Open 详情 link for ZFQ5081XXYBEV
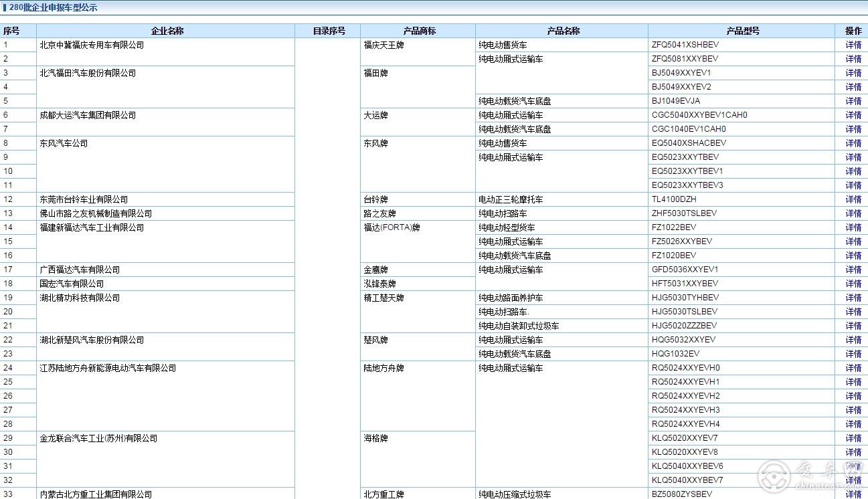The height and width of the screenshot is (499, 868). [853, 60]
